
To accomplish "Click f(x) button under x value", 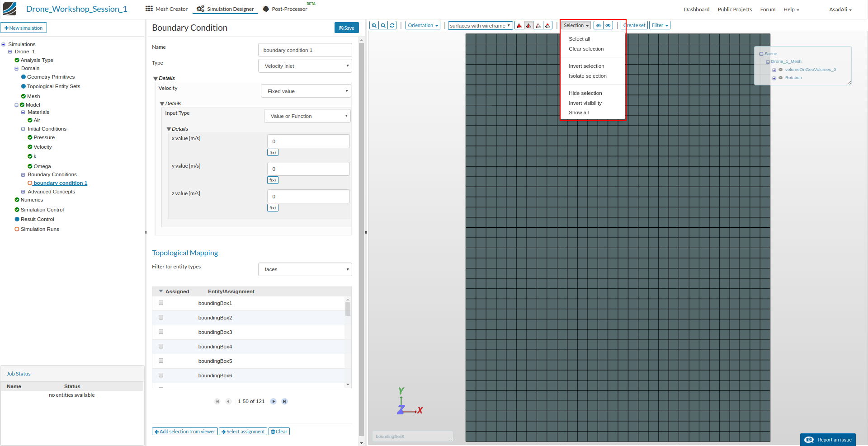I will [x=273, y=153].
